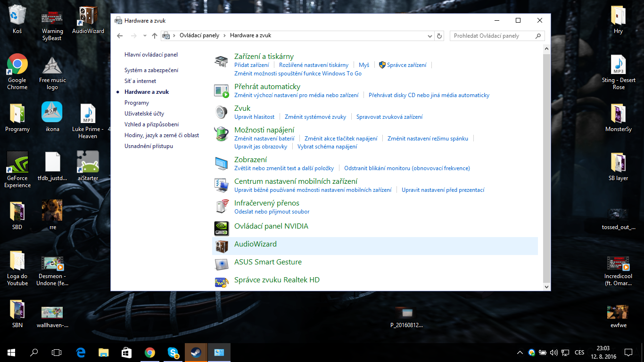The width and height of the screenshot is (644, 362).
Task: Click the Zařízení a tiskárny printer icon
Action: [x=221, y=61]
